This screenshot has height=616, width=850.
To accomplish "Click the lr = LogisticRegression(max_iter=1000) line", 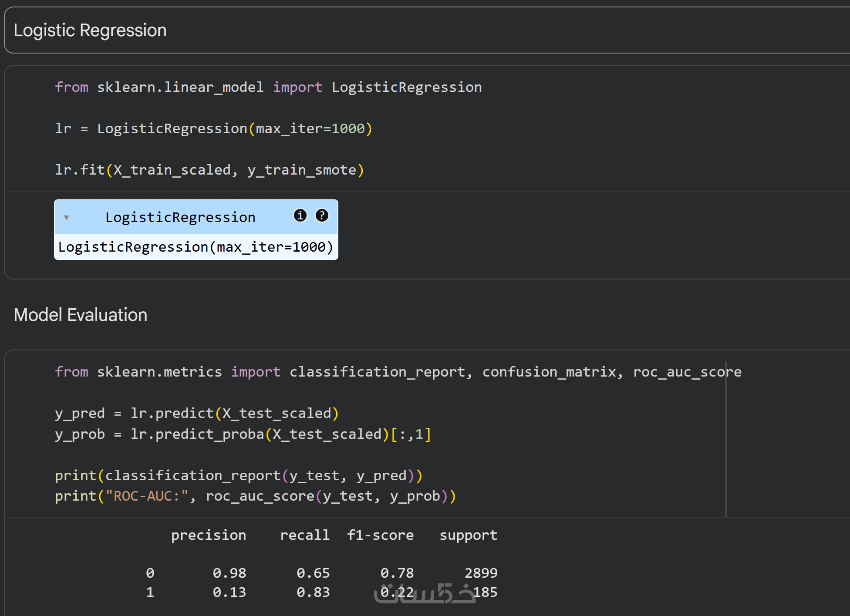I will 213,128.
